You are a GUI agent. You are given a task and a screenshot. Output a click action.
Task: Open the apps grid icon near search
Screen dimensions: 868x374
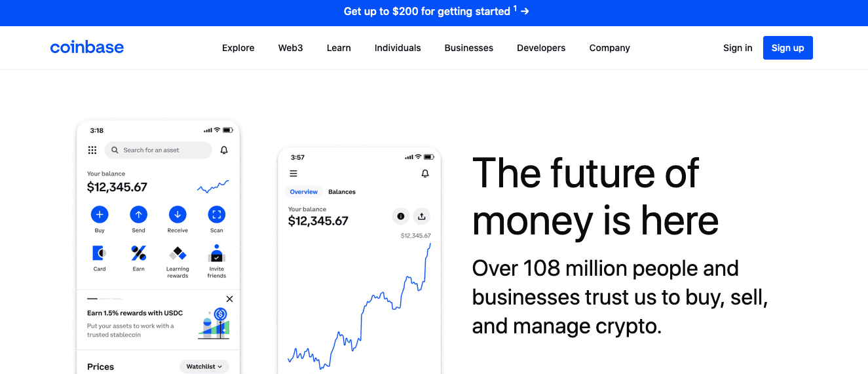(92, 150)
